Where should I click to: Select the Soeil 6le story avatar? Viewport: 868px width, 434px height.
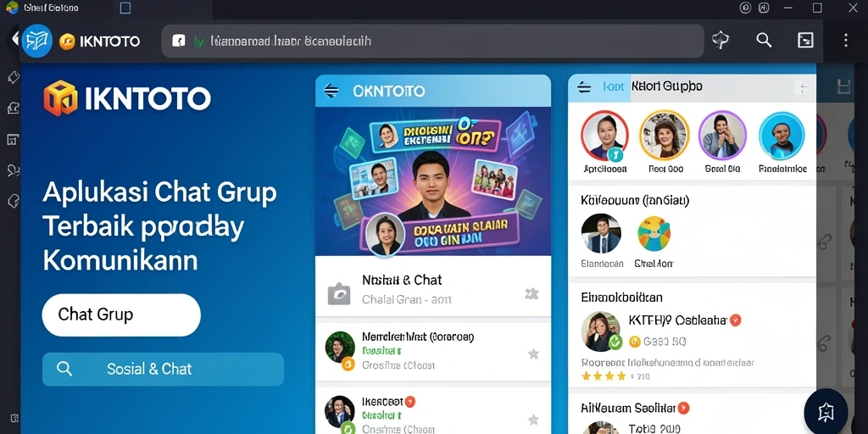[722, 136]
